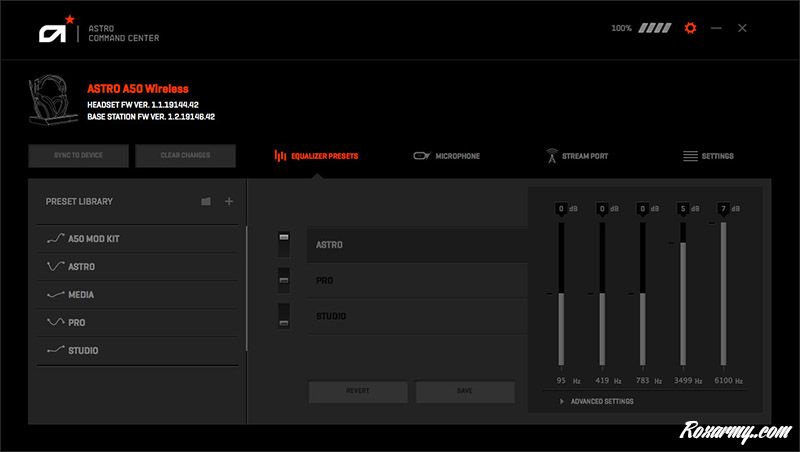Viewport: 800px width, 452px height.
Task: Add new preset with plus icon
Action: [x=229, y=202]
